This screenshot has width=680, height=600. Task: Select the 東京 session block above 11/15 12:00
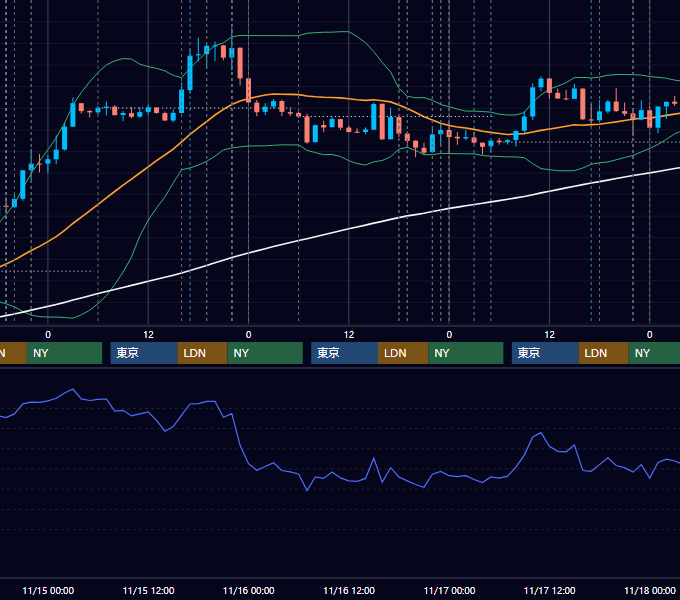[x=144, y=353]
